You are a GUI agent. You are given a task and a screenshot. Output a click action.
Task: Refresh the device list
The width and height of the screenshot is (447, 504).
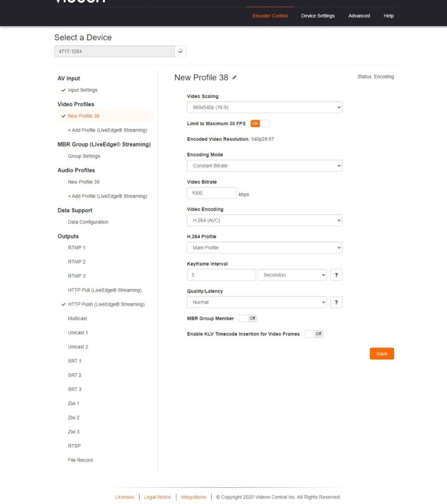coord(180,51)
